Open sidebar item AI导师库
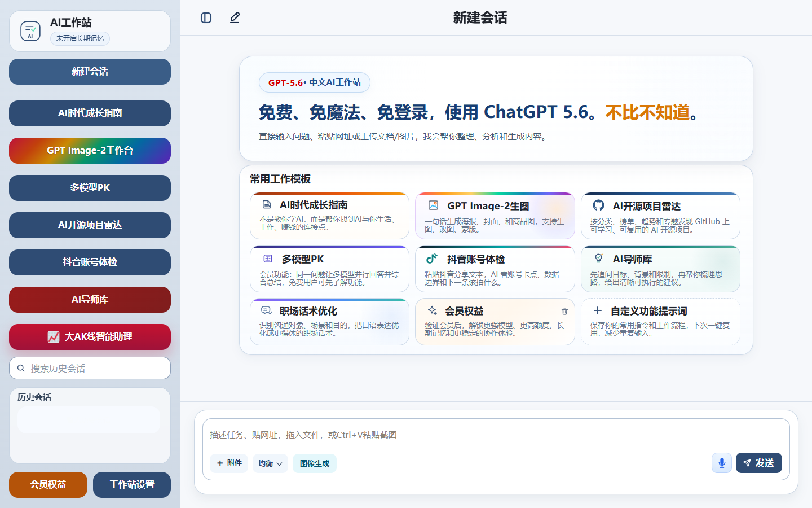 tap(90, 300)
